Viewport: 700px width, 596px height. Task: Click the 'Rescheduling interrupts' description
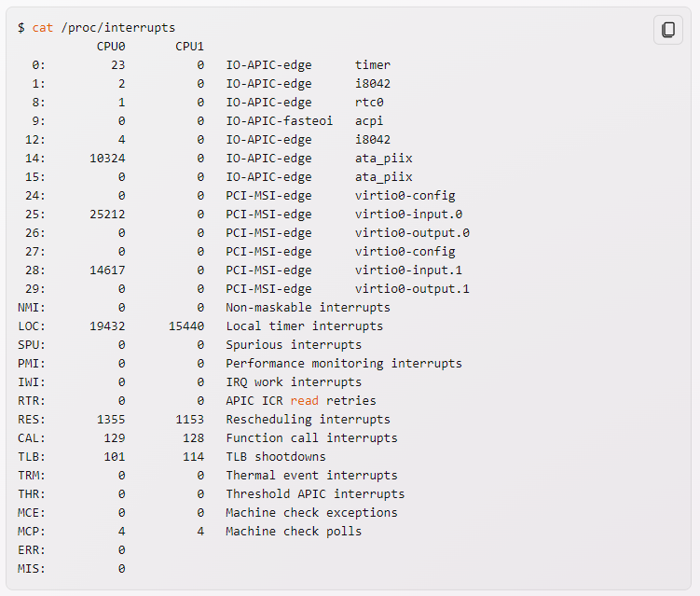pos(308,420)
